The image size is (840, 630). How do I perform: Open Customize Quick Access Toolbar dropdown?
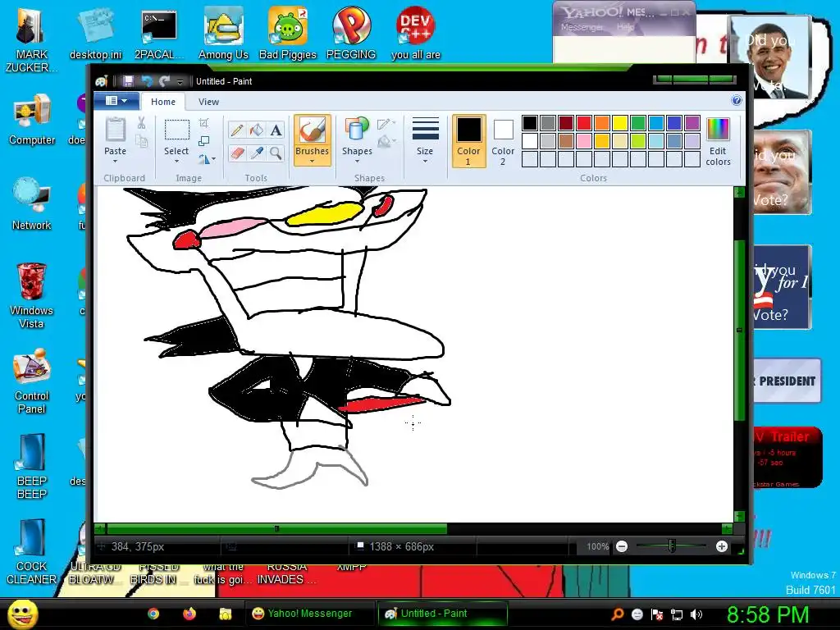[x=180, y=81]
